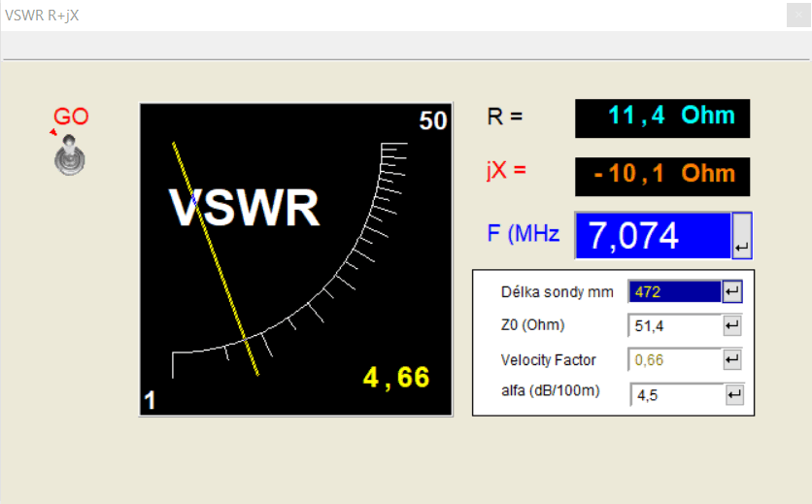Screen dimensions: 812x504
Task: Click the Velocity Factor field with 0,66
Action: click(x=674, y=360)
